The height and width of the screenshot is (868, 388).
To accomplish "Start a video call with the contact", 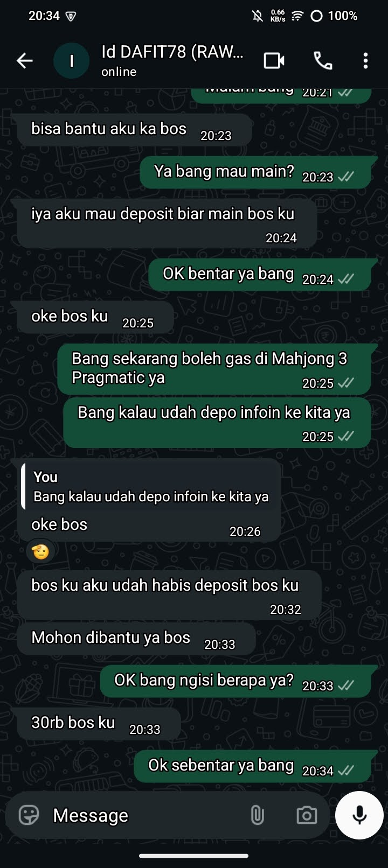I will pyautogui.click(x=274, y=61).
